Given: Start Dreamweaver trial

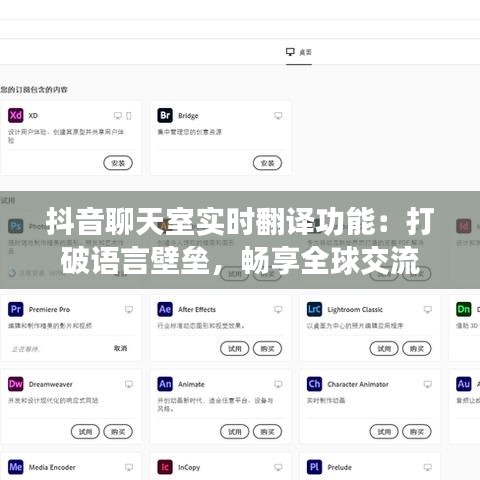Looking at the screenshot, I should (x=85, y=432).
